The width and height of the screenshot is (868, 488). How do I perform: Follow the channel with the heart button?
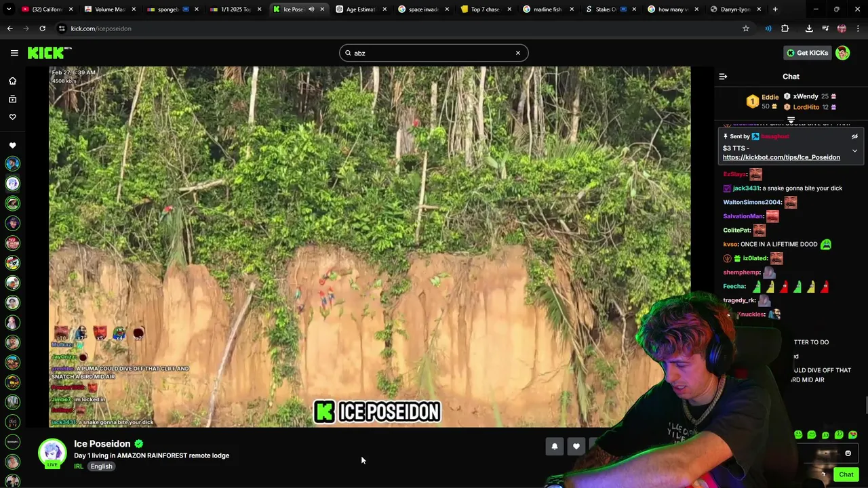tap(576, 446)
